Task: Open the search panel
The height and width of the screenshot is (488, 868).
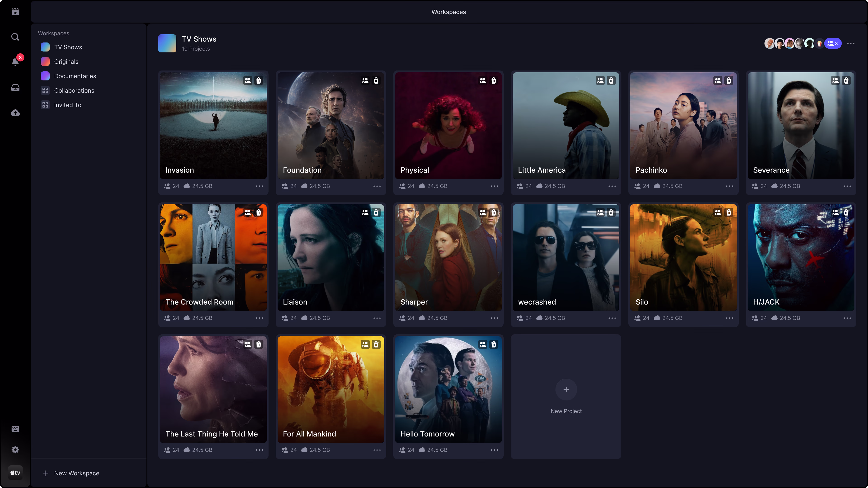Action: click(15, 37)
